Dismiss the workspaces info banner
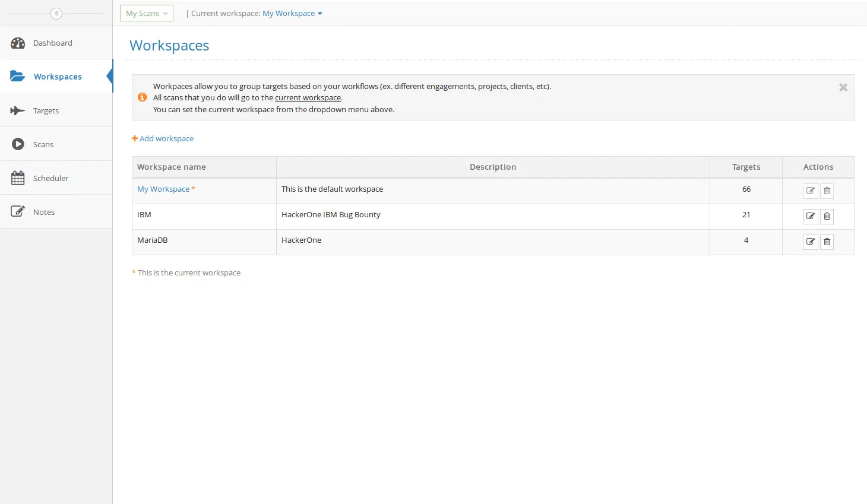867x504 pixels. [843, 87]
